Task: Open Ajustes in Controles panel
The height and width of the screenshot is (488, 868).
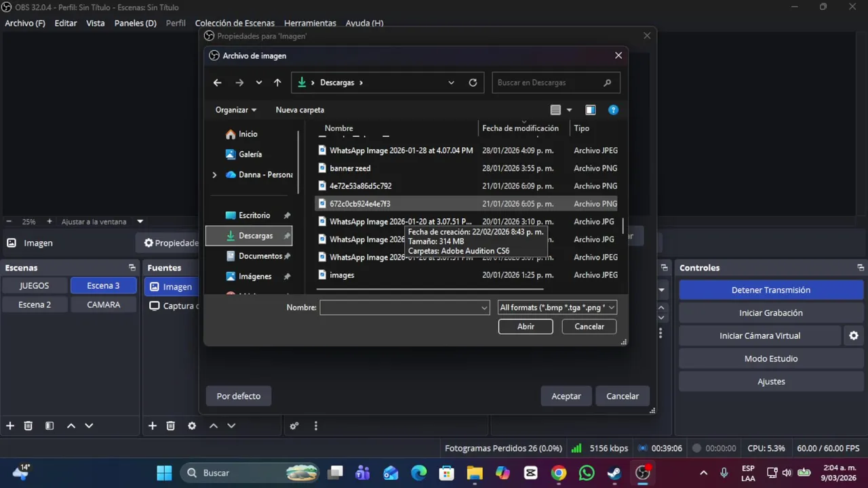Action: point(771,382)
